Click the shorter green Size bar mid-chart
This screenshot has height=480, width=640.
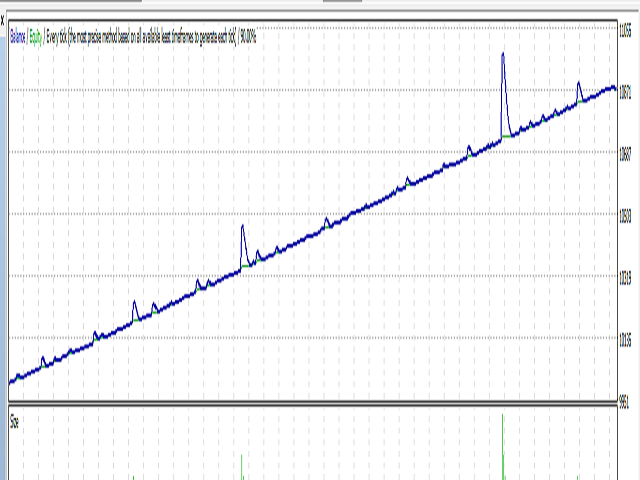pos(242,468)
